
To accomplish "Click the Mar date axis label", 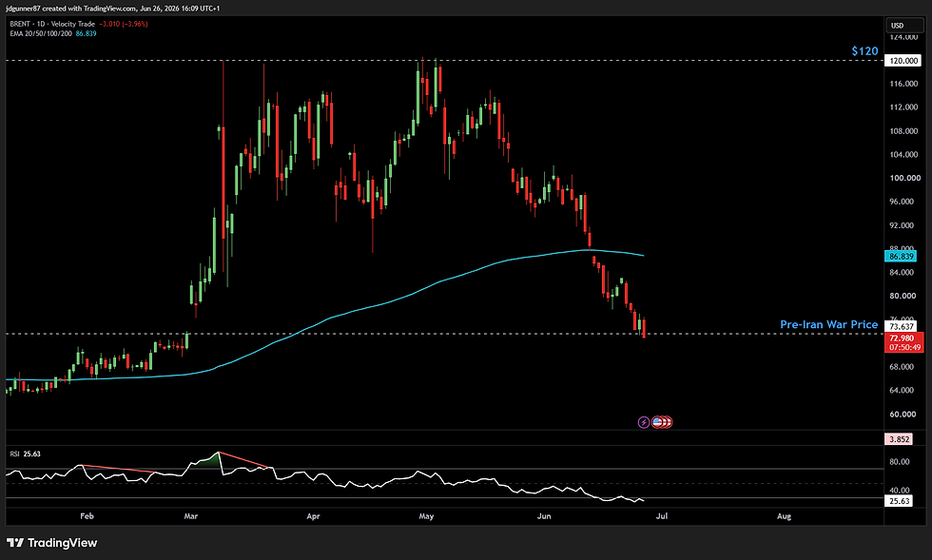I will 191,516.
